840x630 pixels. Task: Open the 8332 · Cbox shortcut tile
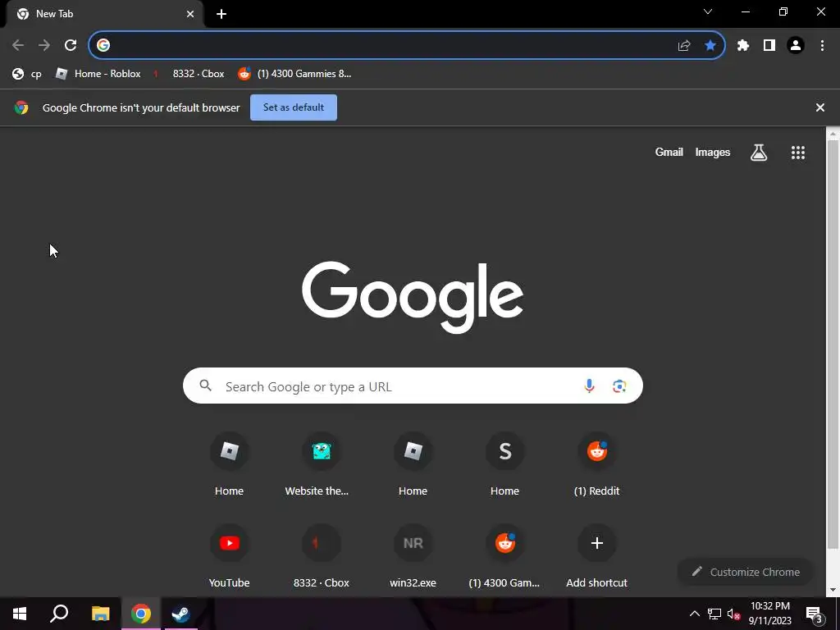coord(322,557)
